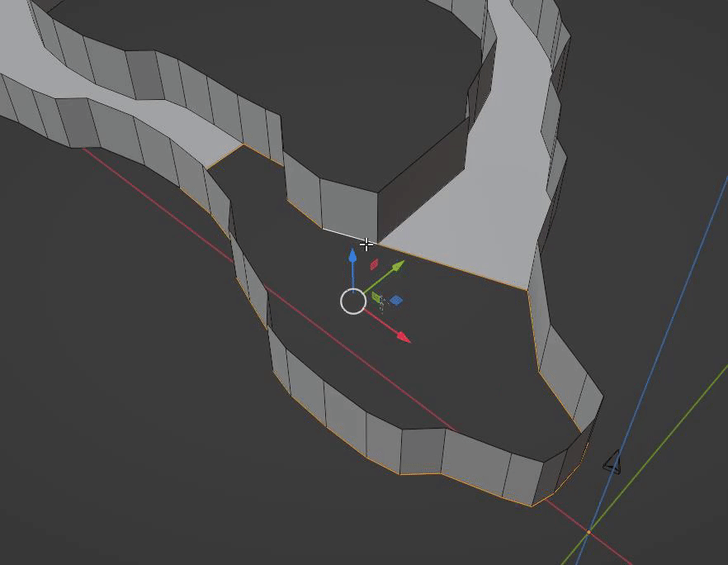
Task: Click the small red plane handle on gizmo
Action: [x=374, y=264]
